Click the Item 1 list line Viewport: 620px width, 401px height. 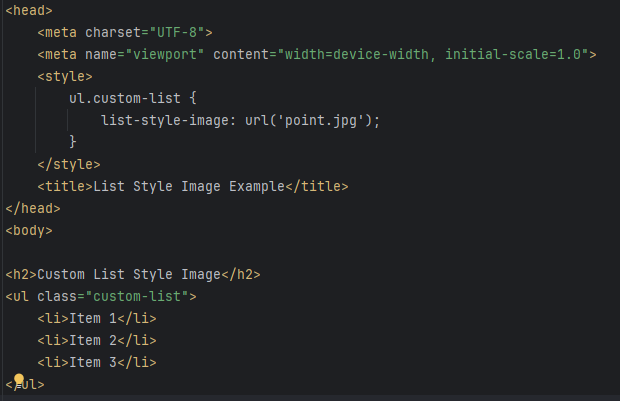point(97,318)
